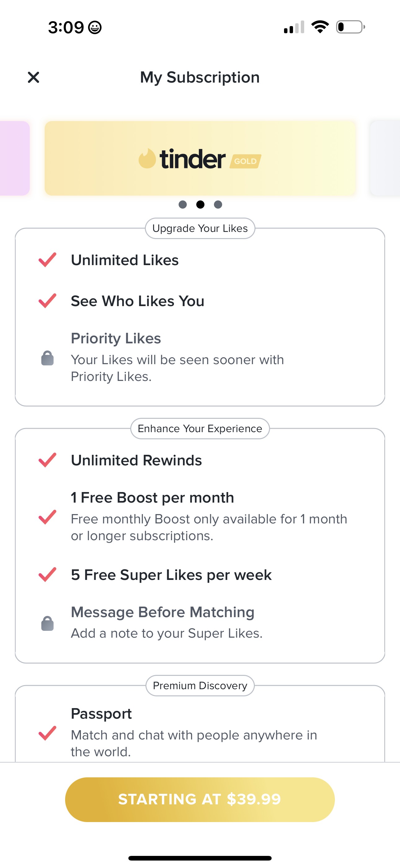Tap the Message Before Matching lock icon
Image resolution: width=400 pixels, height=868 pixels.
coord(47,623)
